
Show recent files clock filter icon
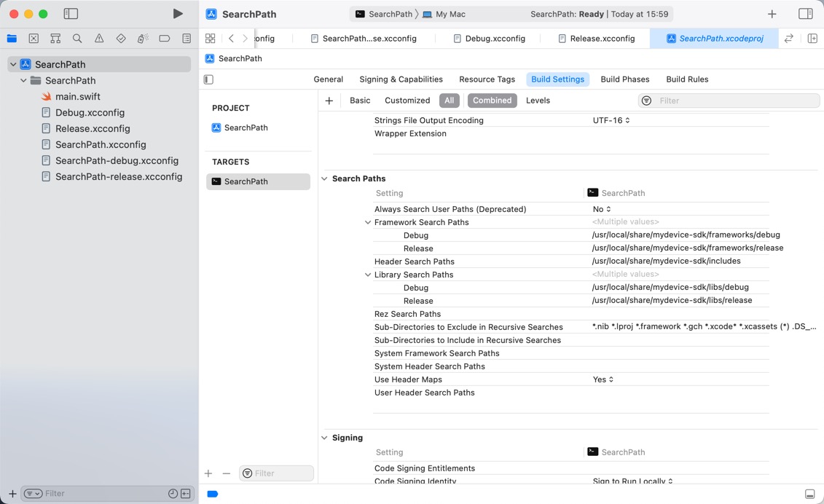point(173,494)
